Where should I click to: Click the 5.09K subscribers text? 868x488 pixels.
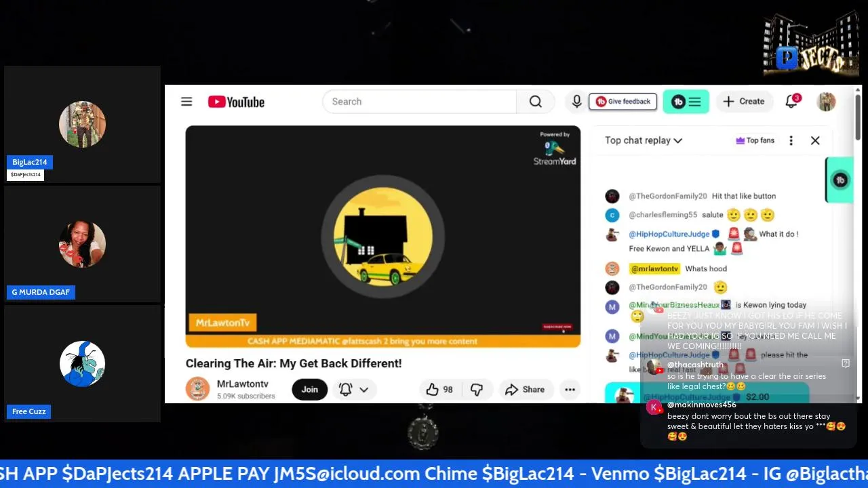click(x=246, y=396)
